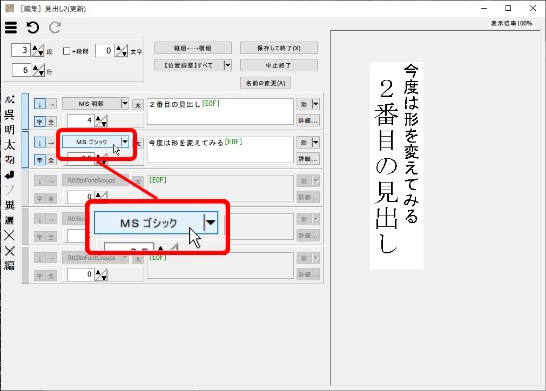Select the blue row handle of 2番目の見出し
Image resolution: width=546 pixels, height=391 pixels.
(25, 111)
